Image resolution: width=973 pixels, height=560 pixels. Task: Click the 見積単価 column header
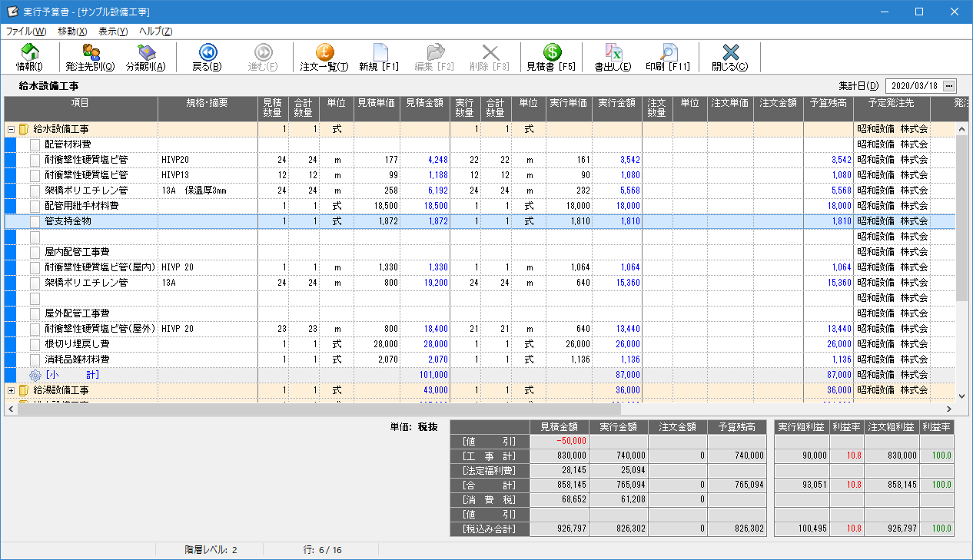click(x=377, y=108)
